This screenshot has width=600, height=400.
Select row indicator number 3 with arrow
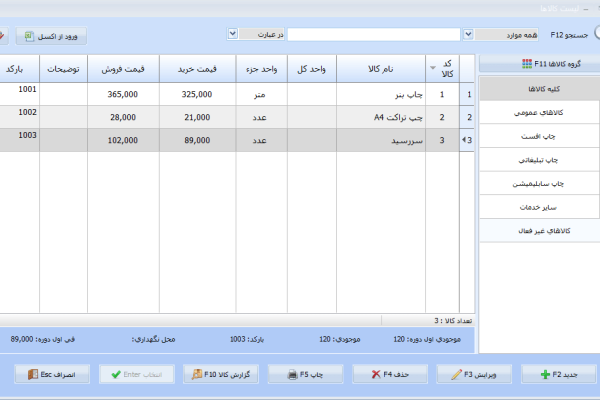467,140
